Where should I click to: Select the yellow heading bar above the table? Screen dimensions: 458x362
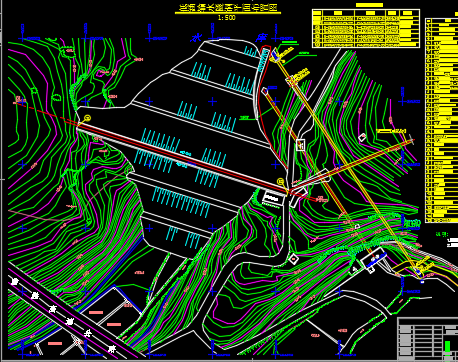(x=369, y=5)
